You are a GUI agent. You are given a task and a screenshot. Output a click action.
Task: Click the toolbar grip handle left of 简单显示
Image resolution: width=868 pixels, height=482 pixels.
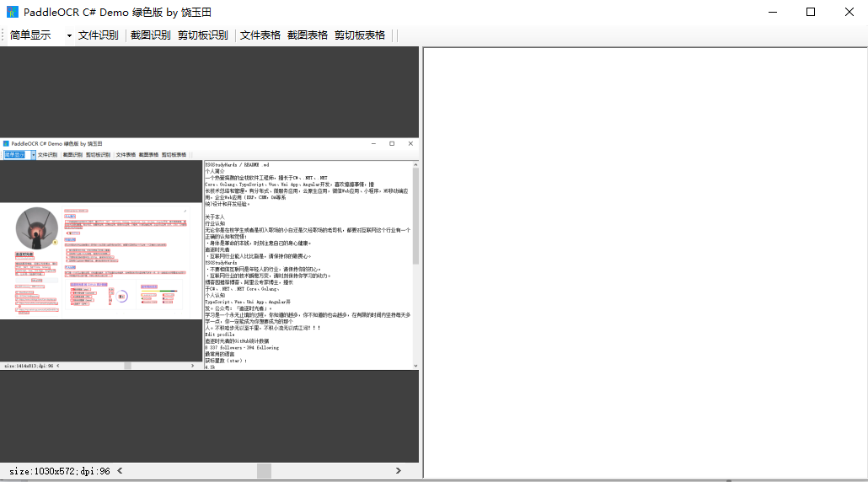coord(3,35)
